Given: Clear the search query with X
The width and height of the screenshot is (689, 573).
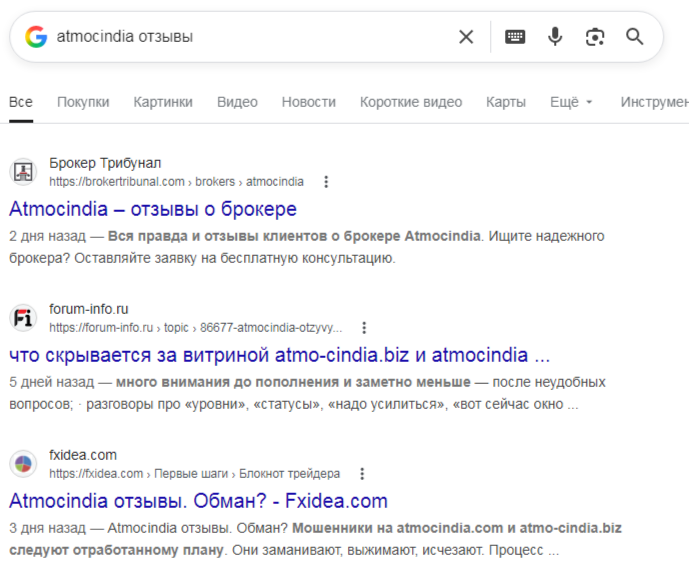Looking at the screenshot, I should (x=466, y=37).
